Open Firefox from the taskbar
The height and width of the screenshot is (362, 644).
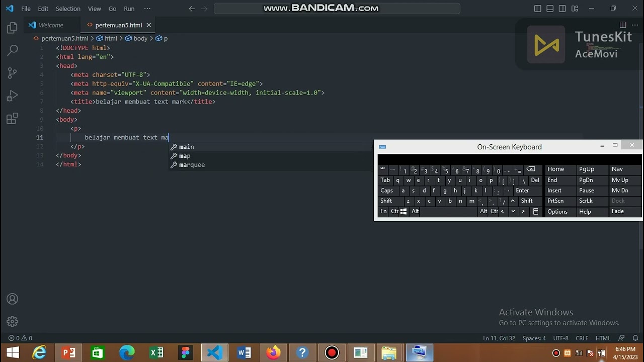pyautogui.click(x=273, y=352)
